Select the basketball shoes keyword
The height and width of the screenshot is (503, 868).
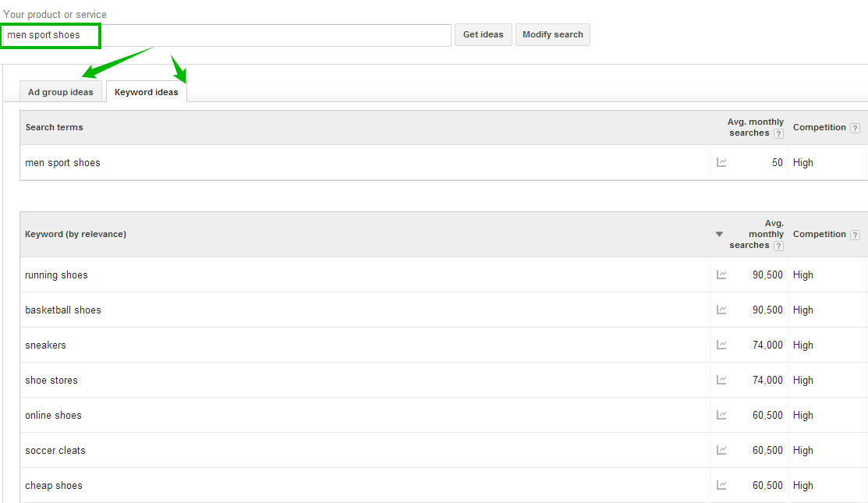(x=63, y=310)
